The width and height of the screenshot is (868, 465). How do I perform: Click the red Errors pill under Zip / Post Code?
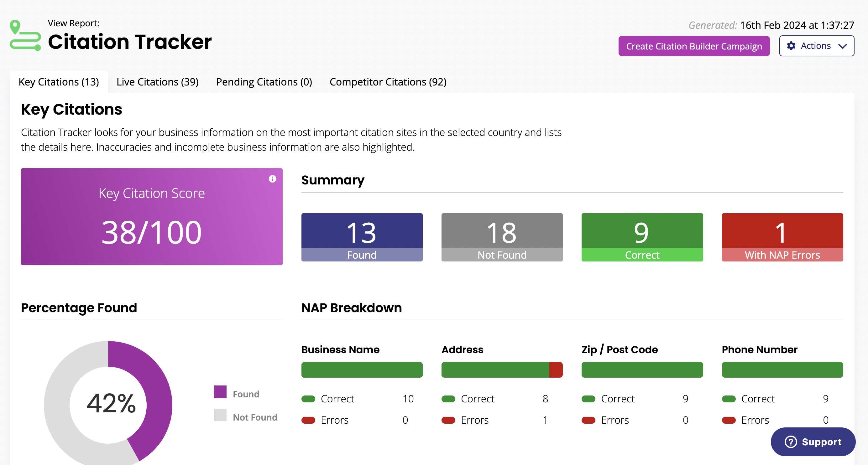tap(588, 420)
